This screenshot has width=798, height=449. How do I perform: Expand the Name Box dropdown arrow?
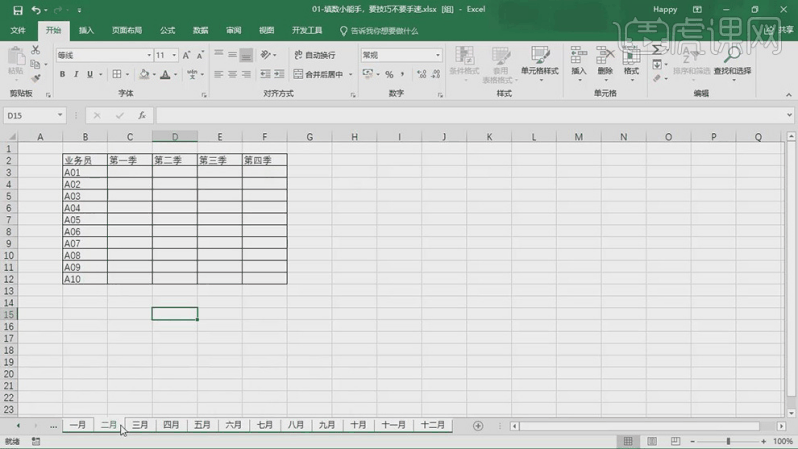[60, 115]
